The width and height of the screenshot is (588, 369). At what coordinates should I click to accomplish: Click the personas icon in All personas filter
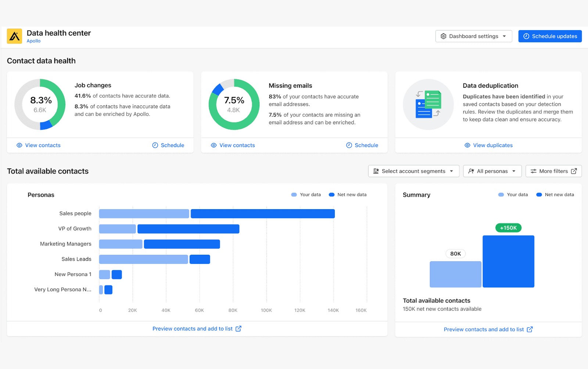tap(472, 171)
